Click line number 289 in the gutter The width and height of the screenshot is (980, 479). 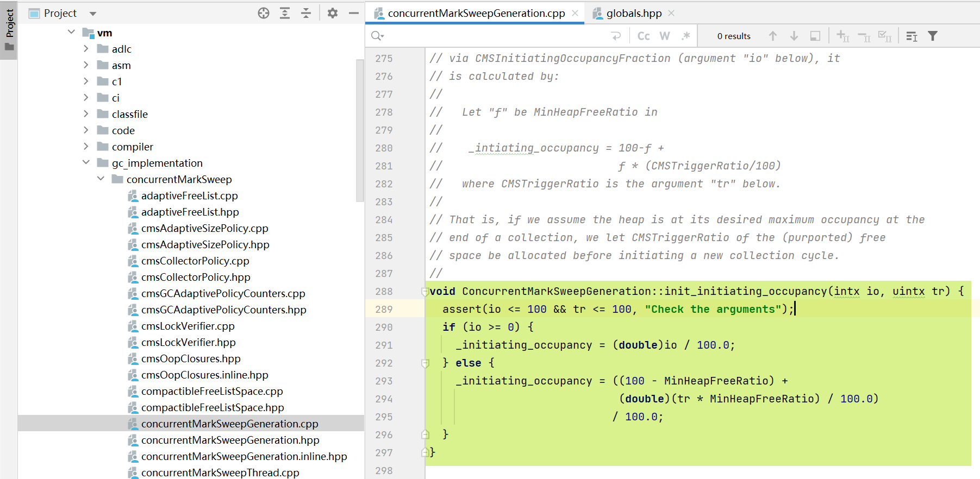(384, 309)
